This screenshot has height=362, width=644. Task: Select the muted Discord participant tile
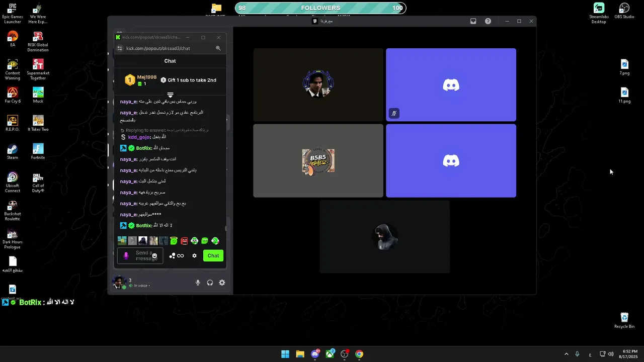point(451,84)
